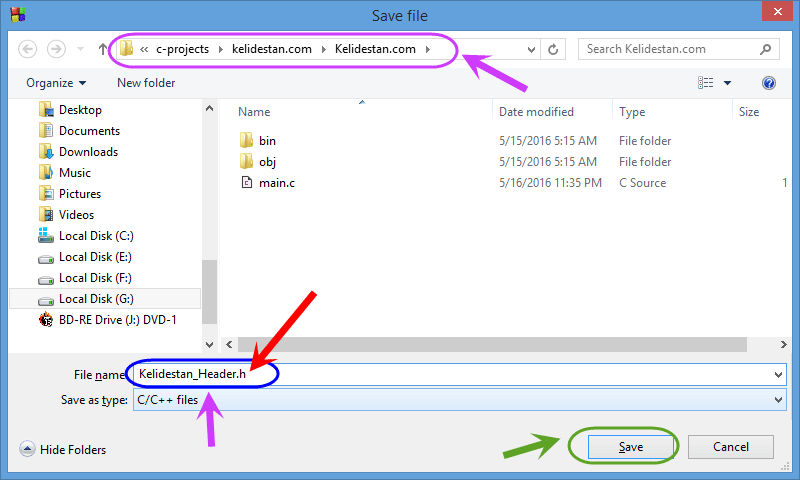
Task: Create a New folder
Action: tap(146, 83)
